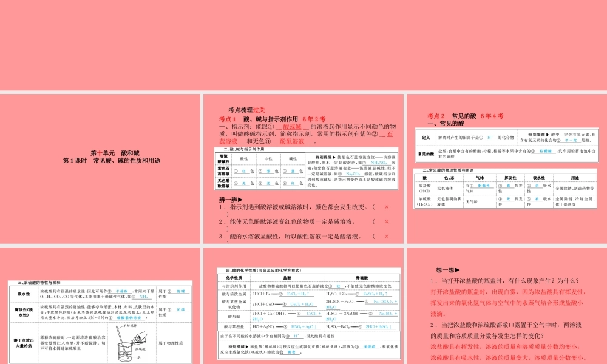This screenshot has height=364, width=607.
Task: Click the red × after statement 3 '酸的水溶液显酸性'
Action: 386,237
